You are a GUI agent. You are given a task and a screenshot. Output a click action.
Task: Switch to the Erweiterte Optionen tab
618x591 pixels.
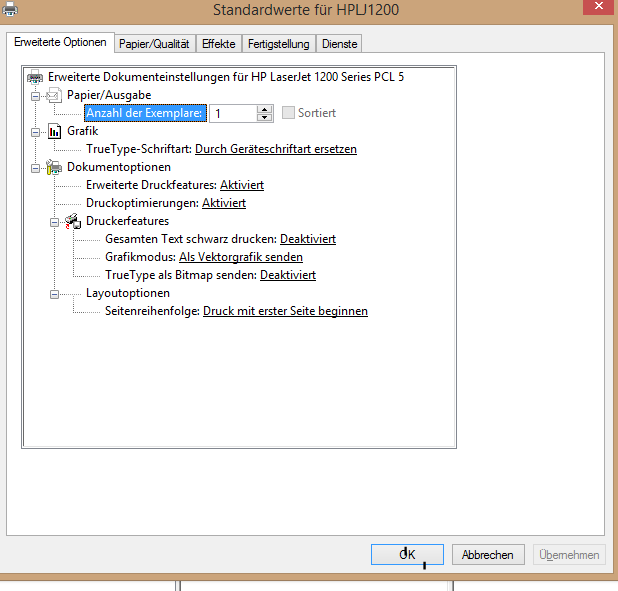tap(60, 42)
